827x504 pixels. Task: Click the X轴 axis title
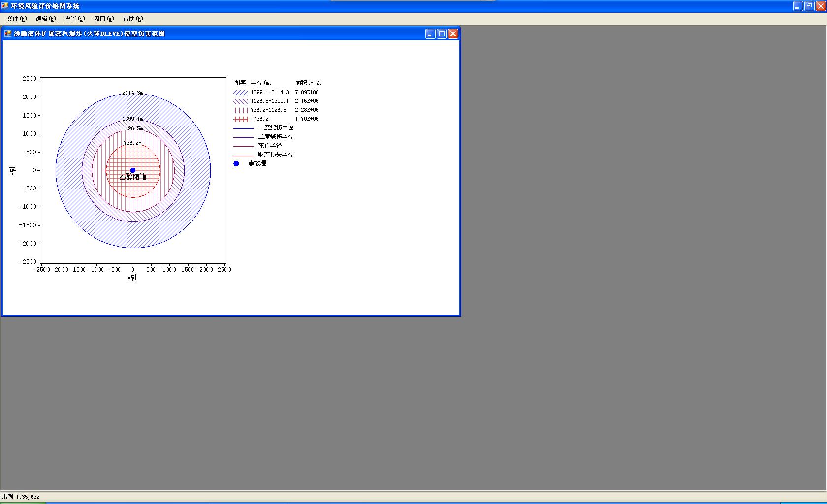pos(132,278)
